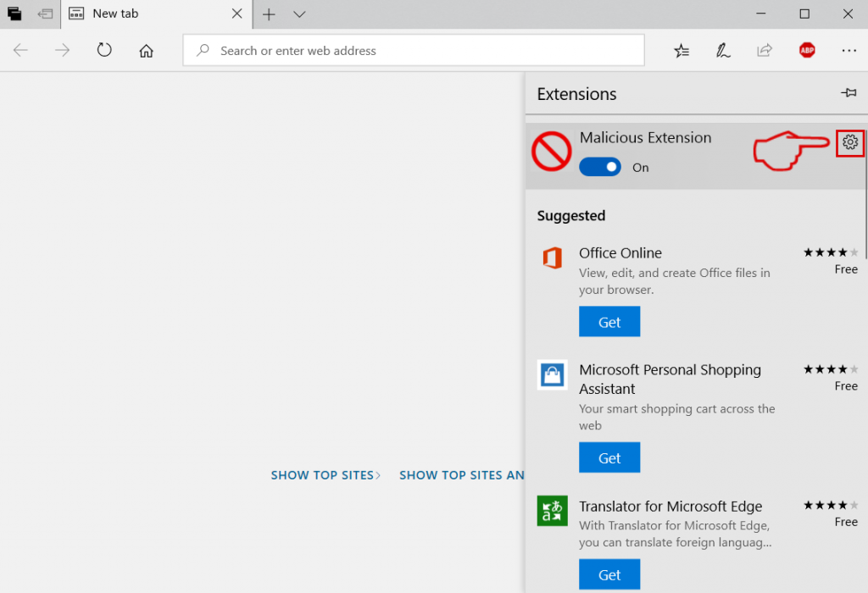The height and width of the screenshot is (593, 868).
Task: Click the Office Online star rating
Action: [831, 252]
